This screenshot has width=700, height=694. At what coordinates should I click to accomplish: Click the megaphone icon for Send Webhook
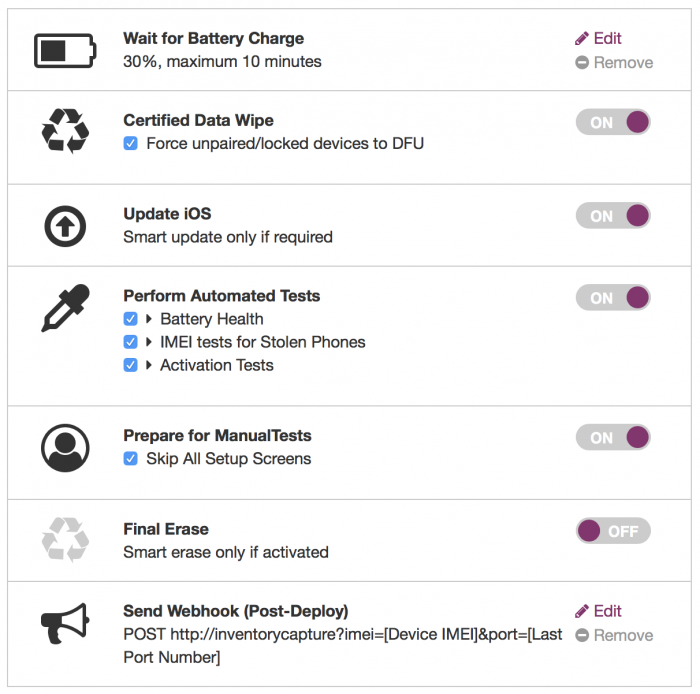tap(65, 623)
